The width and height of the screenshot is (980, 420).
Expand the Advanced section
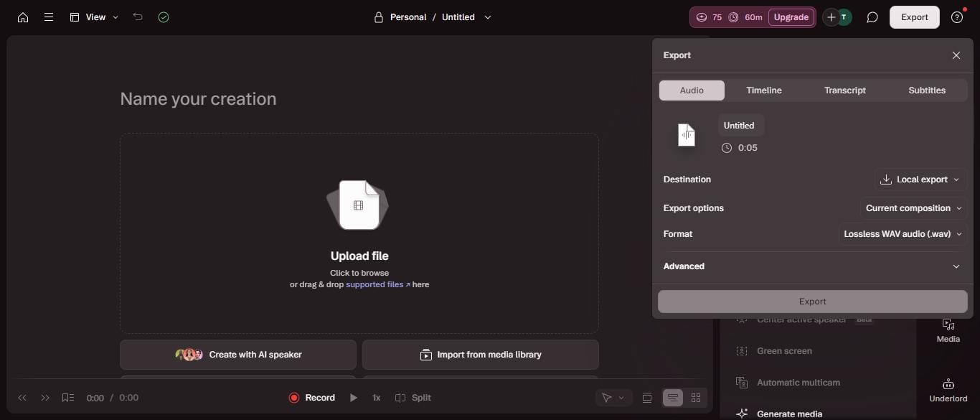[812, 266]
